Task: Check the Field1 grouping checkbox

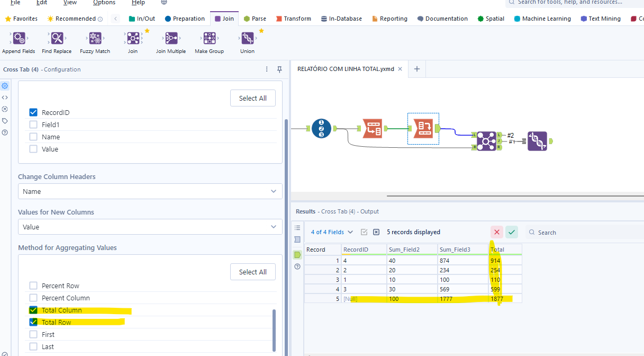Action: point(33,124)
